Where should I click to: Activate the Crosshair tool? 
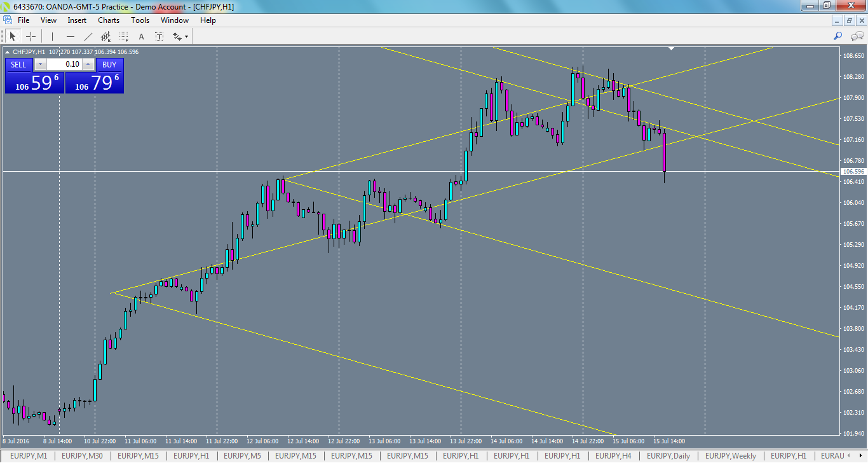[x=31, y=36]
